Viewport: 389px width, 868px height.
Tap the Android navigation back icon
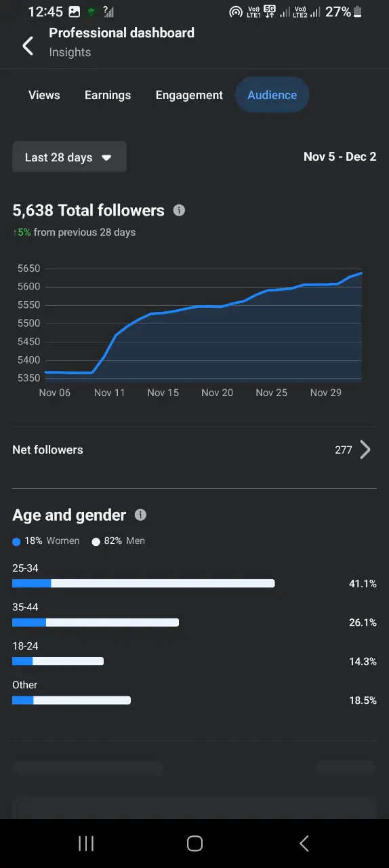304,843
